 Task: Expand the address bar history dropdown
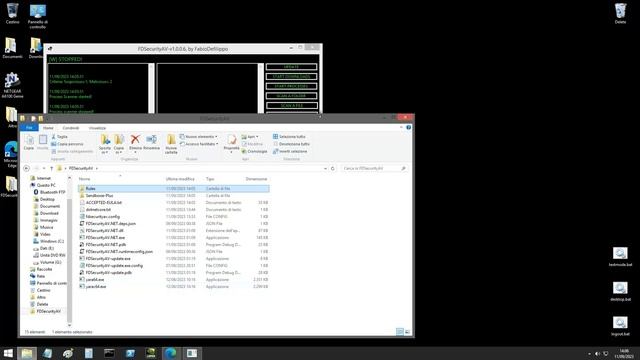click(x=325, y=168)
